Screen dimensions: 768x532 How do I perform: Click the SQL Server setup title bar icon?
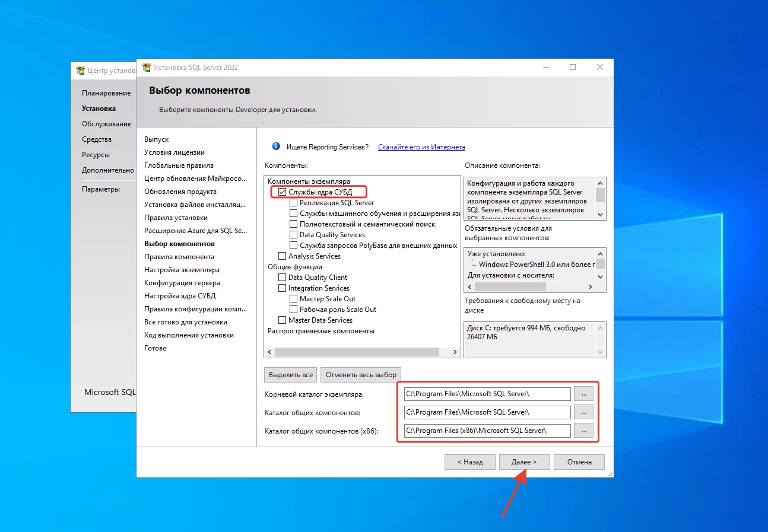(146, 68)
